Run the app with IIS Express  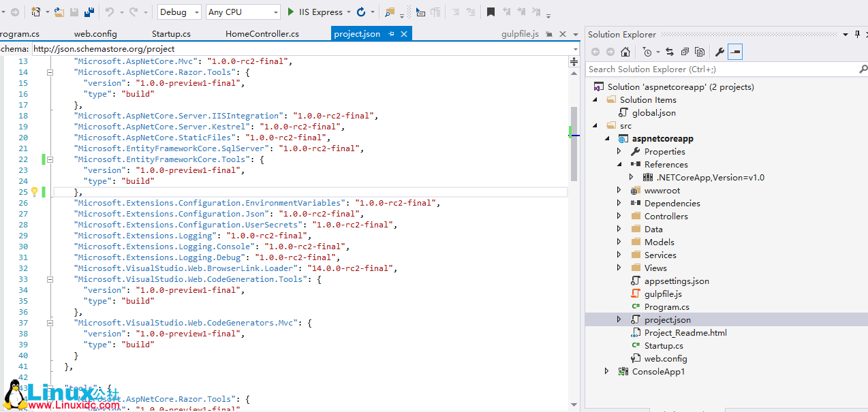[x=315, y=12]
